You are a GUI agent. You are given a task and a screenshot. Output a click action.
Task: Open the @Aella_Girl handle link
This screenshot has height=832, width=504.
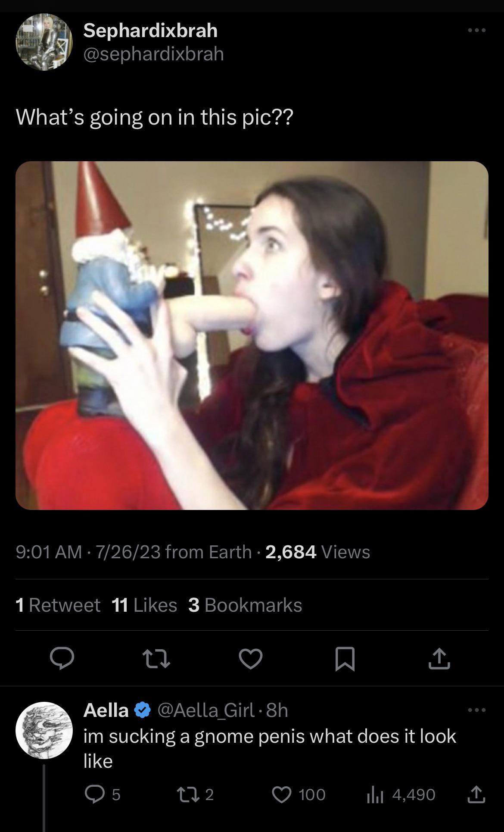coord(206,710)
